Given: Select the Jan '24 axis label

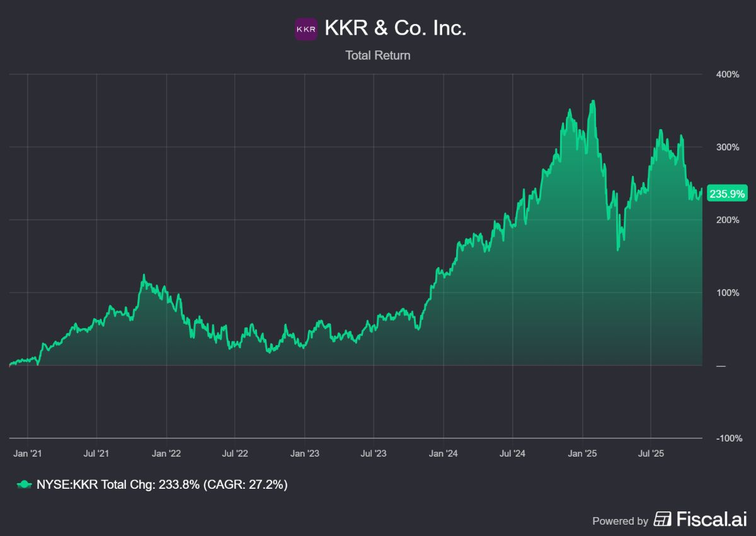Looking at the screenshot, I should (x=443, y=453).
